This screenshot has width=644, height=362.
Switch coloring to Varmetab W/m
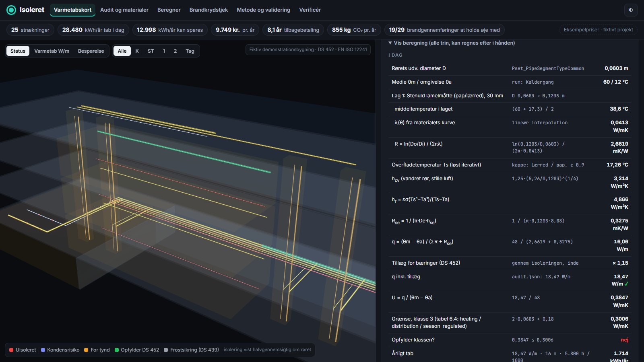click(x=52, y=51)
